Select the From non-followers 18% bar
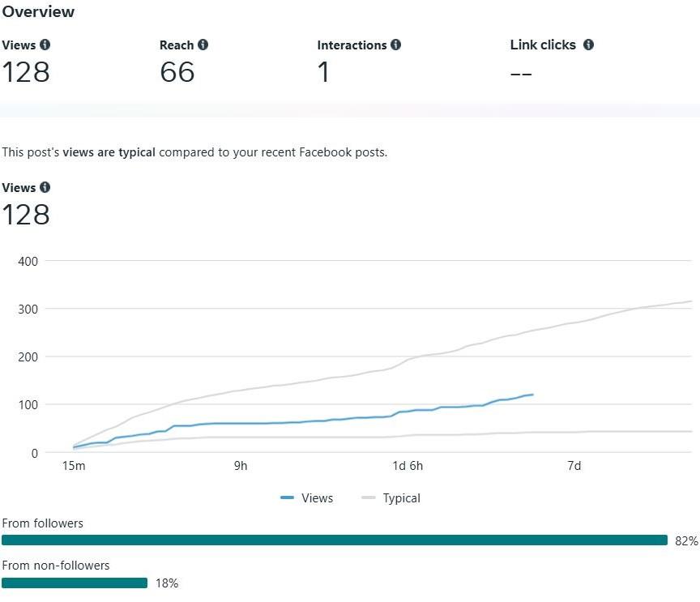 pyautogui.click(x=75, y=583)
